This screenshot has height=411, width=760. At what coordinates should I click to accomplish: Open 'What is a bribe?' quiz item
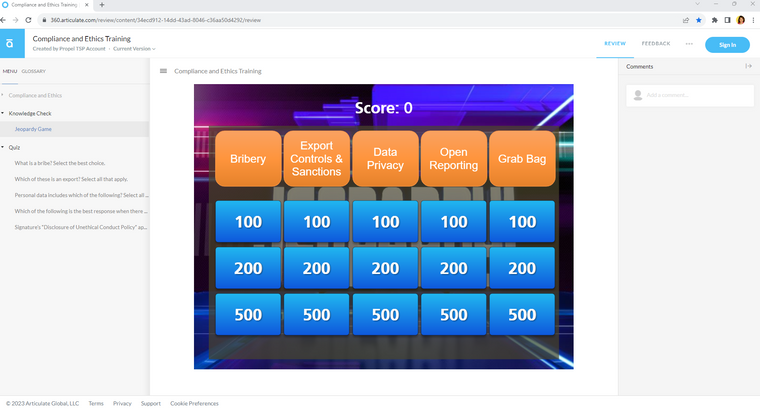pyautogui.click(x=75, y=162)
